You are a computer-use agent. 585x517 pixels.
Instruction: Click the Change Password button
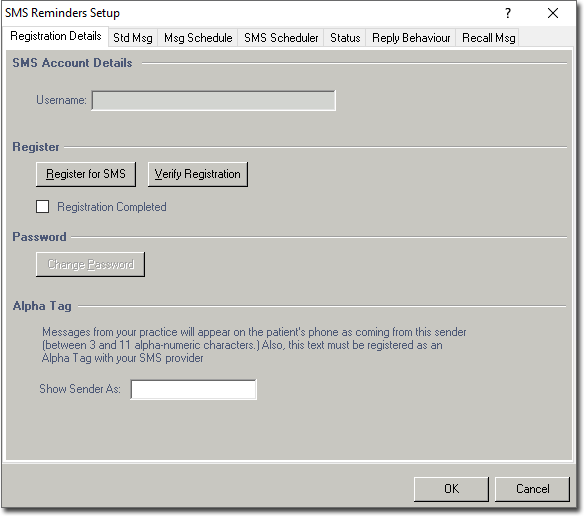[x=90, y=264]
